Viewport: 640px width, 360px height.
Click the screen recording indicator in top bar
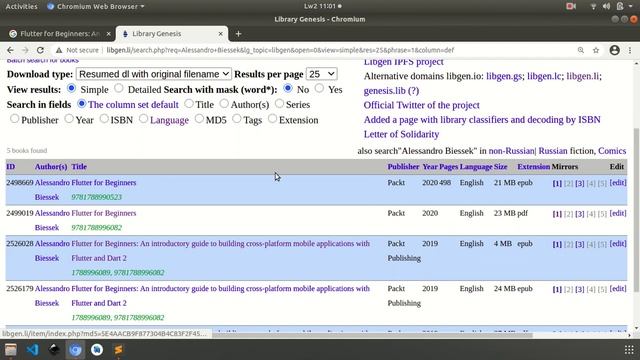click(x=571, y=6)
